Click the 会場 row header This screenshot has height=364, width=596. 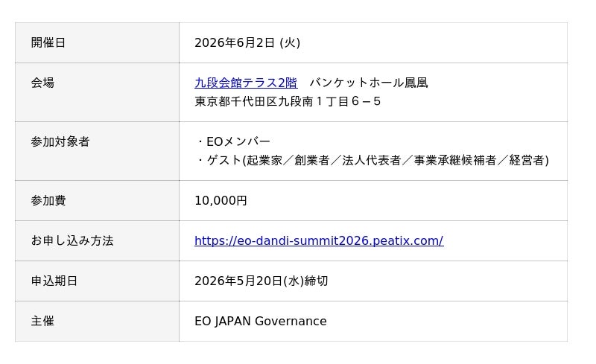(42, 83)
